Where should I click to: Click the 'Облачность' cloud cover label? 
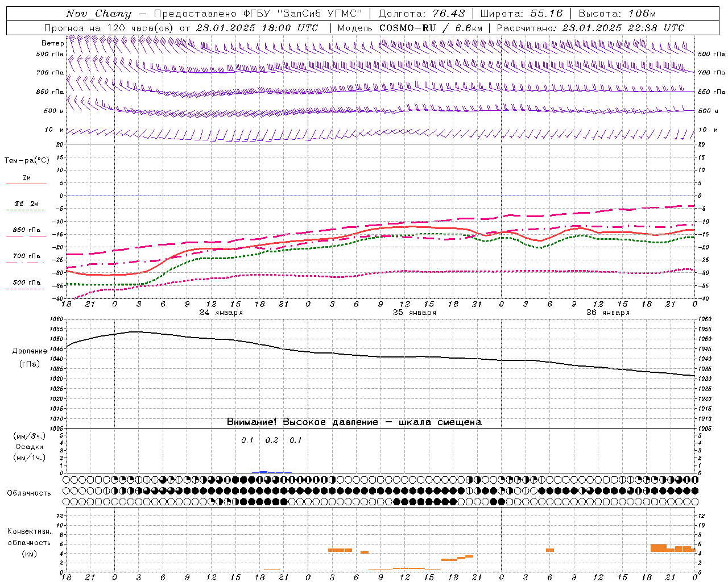[x=29, y=493]
